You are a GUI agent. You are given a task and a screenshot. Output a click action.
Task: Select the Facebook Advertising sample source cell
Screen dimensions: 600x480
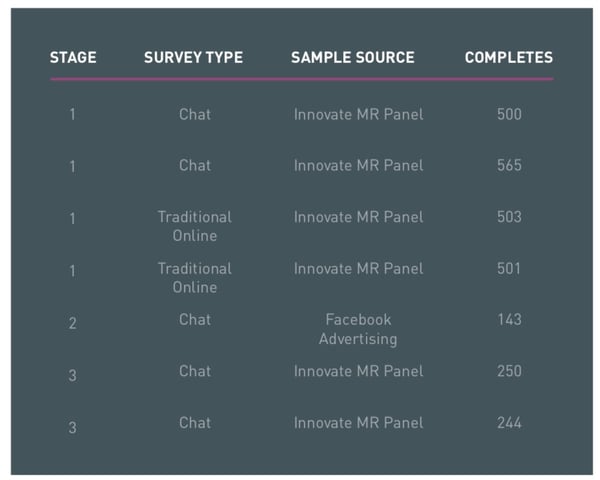click(x=358, y=329)
